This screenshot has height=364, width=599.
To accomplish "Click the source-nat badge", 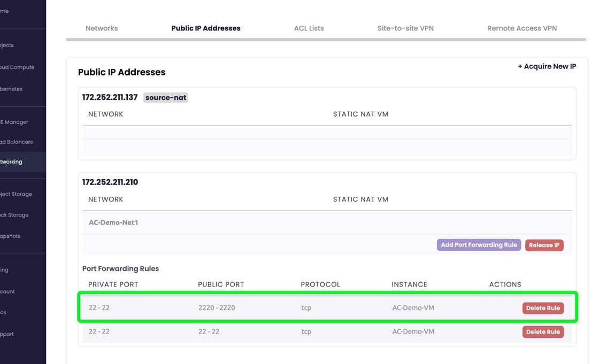I will (166, 98).
